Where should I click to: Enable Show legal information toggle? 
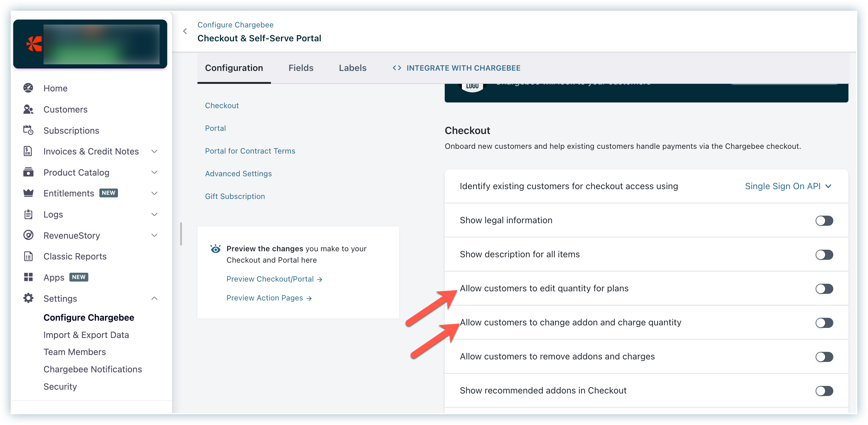click(x=824, y=221)
